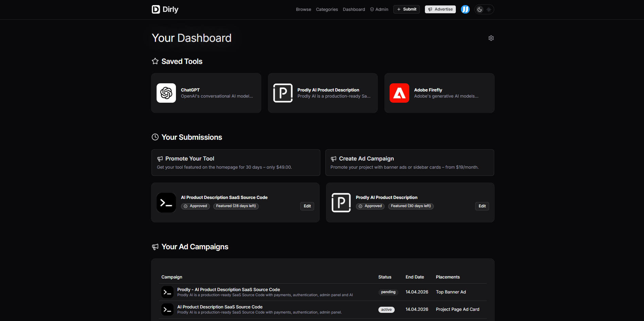Click the terminal icon for AI Product Description SaaS
This screenshot has width=644, height=321.
pos(166,202)
